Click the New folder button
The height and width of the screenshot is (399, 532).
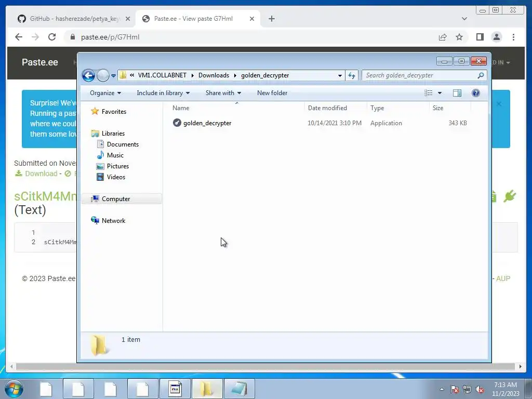[272, 93]
